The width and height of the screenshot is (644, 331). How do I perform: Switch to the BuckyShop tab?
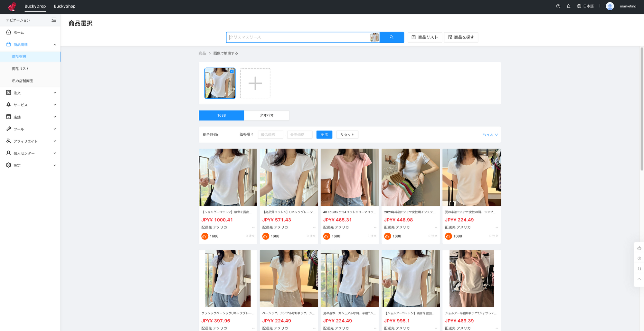point(64,6)
